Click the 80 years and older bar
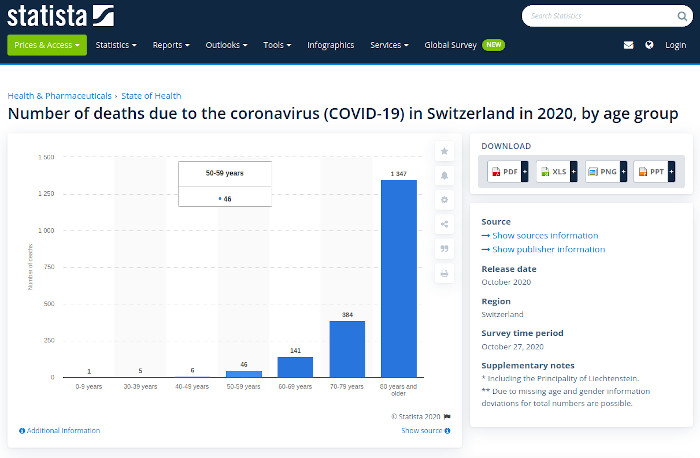Image resolution: width=700 pixels, height=458 pixels. click(399, 279)
